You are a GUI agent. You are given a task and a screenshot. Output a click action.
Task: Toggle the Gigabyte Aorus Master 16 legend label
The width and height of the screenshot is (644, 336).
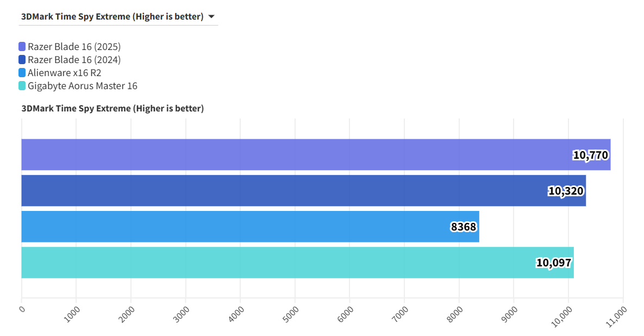83,86
